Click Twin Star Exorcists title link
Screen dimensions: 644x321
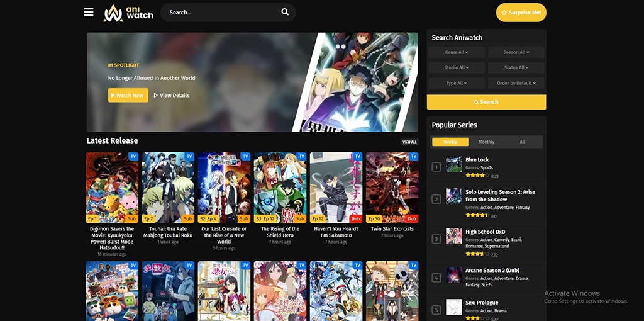click(392, 229)
